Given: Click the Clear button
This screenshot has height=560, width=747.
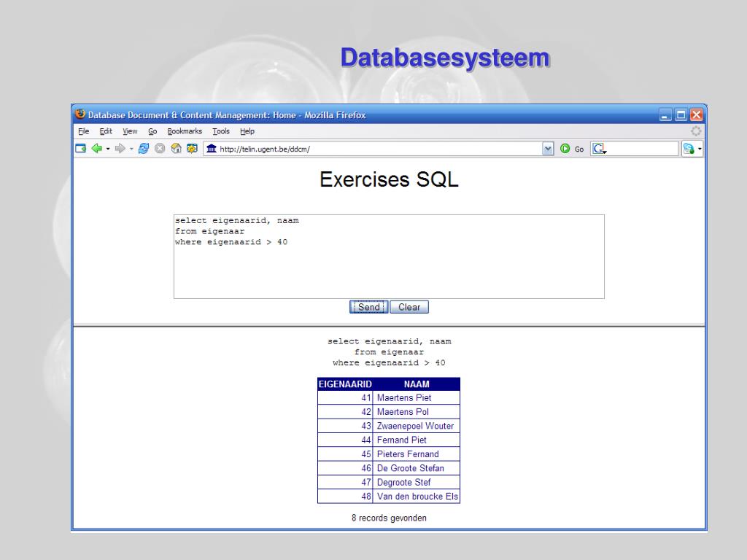Looking at the screenshot, I should pyautogui.click(x=409, y=307).
